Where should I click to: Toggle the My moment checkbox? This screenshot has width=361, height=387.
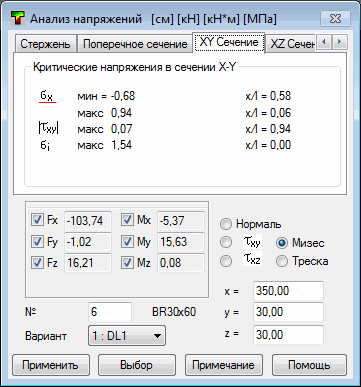click(x=127, y=241)
